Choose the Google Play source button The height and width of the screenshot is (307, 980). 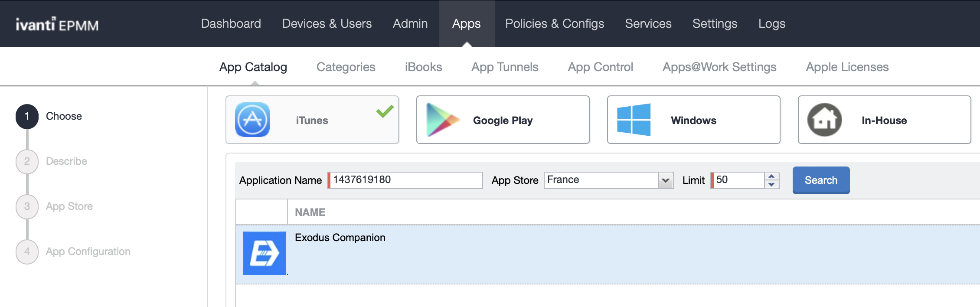coord(503,120)
